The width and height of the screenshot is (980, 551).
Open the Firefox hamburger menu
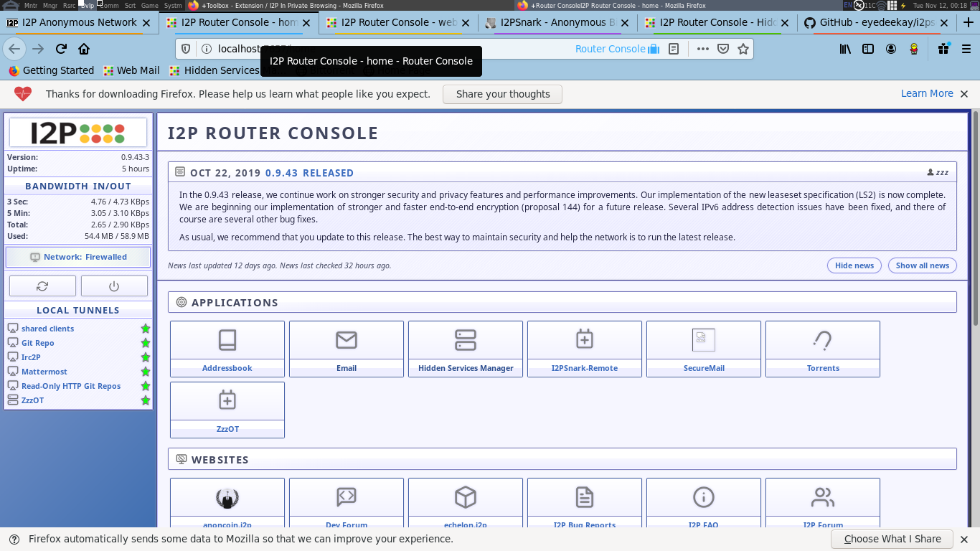point(965,49)
